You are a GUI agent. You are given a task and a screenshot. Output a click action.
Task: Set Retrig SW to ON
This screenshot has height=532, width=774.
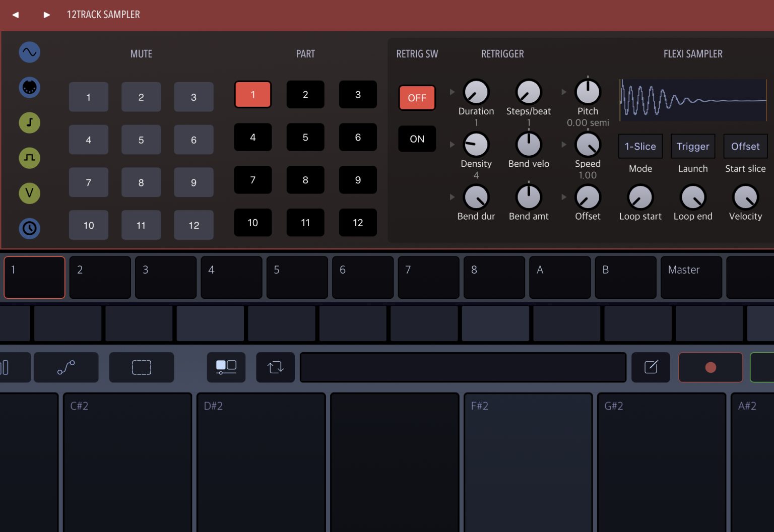click(x=417, y=139)
